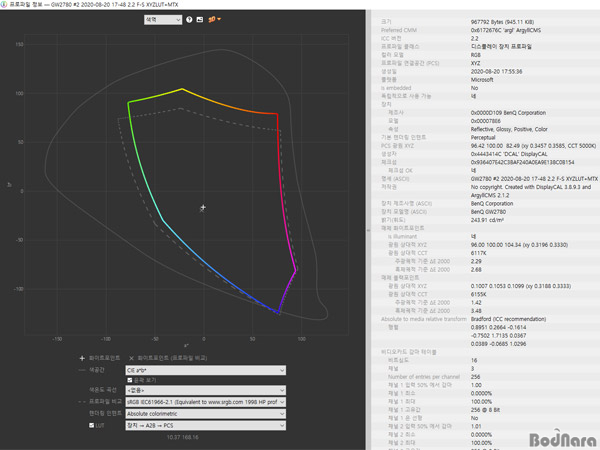Open the arrow menu beside 3D icon
This screenshot has width=600, height=450.
pos(219,19)
